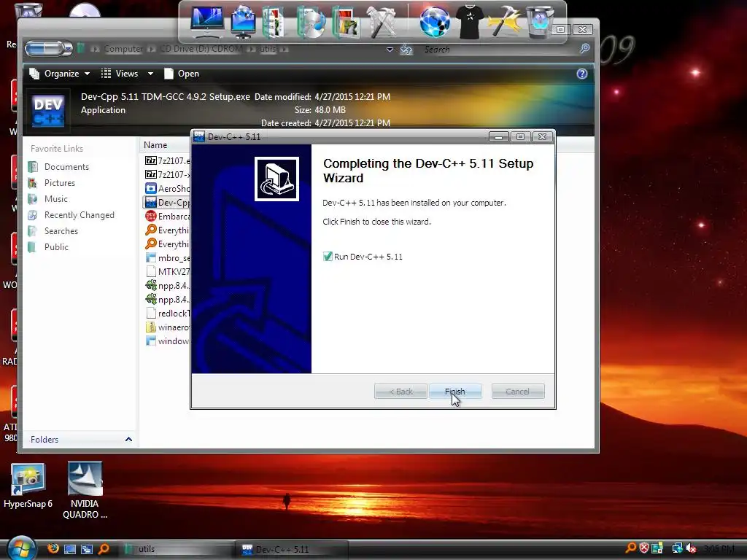Open Documents in Favorite Links
This screenshot has width=747, height=560.
[x=66, y=167]
